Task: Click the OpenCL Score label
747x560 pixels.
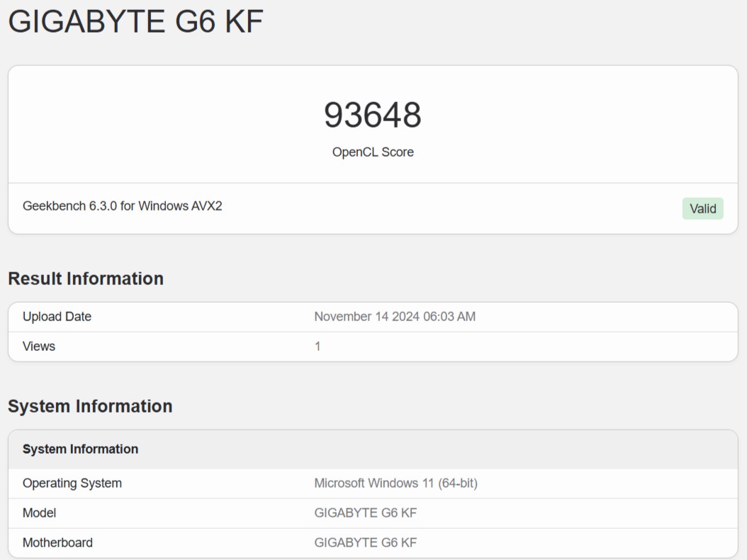Action: pos(373,152)
